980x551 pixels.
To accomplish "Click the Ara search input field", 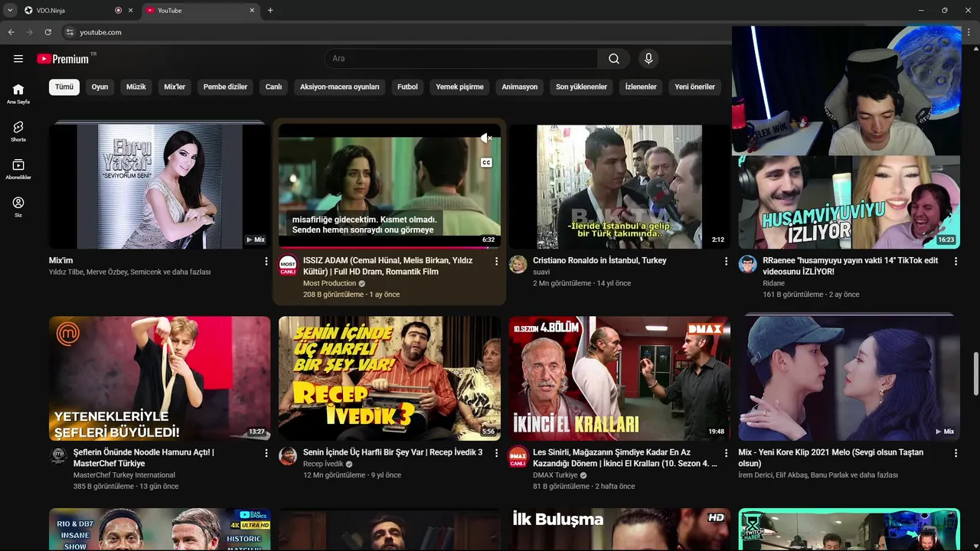I will (x=461, y=59).
